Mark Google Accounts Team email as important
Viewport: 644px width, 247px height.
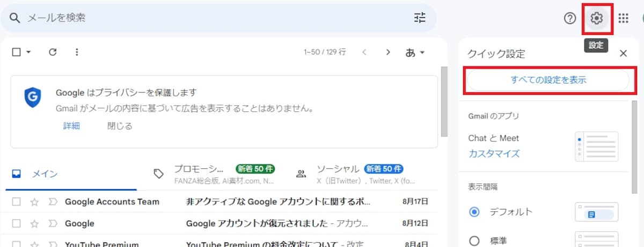(x=52, y=202)
